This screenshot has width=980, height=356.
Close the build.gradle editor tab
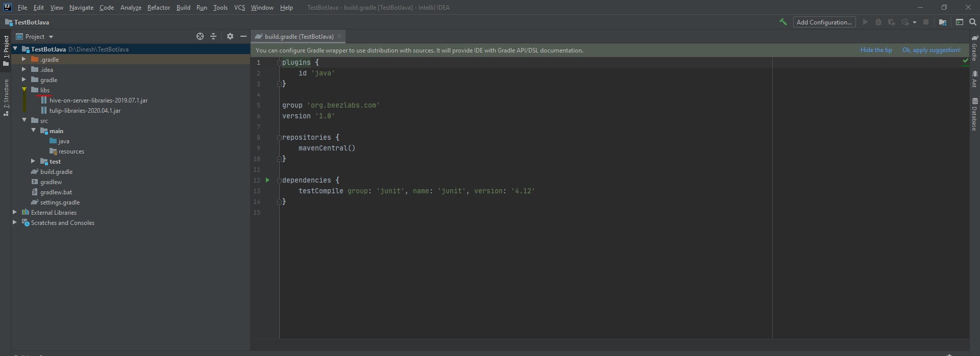pyautogui.click(x=339, y=36)
